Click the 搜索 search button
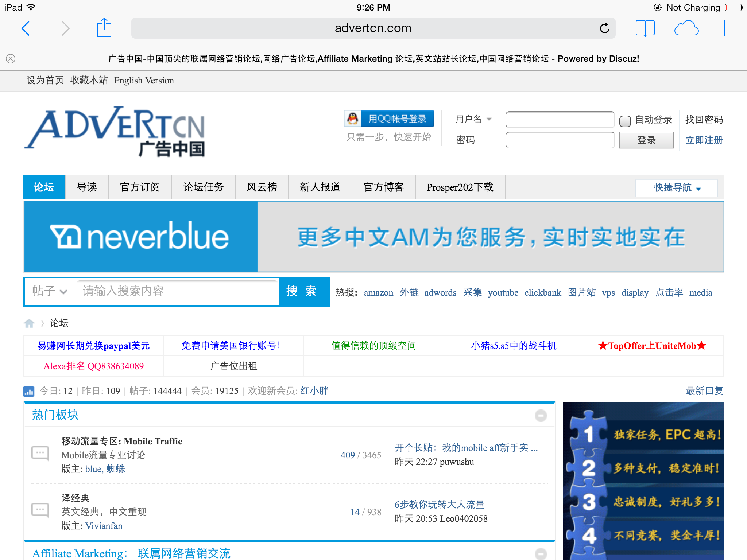Screen dimensions: 747x560 pyautogui.click(x=304, y=291)
